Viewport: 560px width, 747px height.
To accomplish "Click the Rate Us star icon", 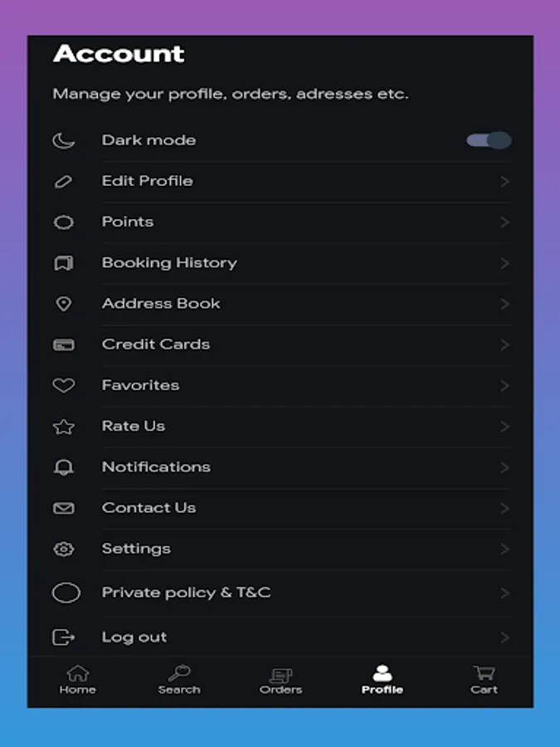I will pos(64,427).
